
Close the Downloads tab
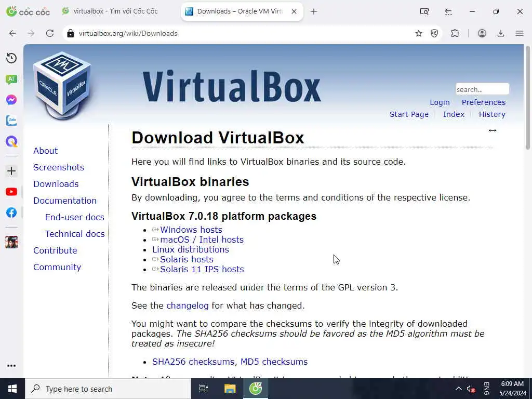coord(294,11)
